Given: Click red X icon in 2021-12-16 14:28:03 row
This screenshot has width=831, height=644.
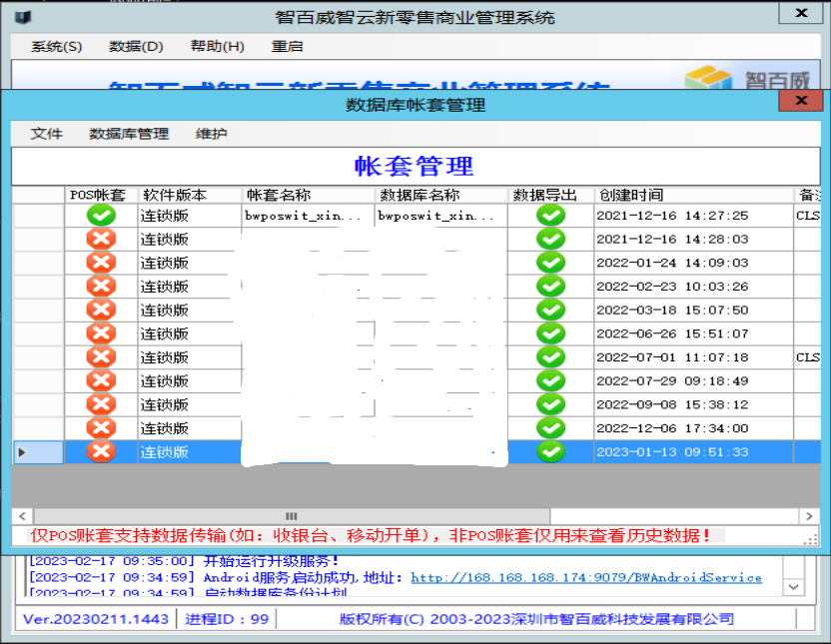Looking at the screenshot, I should coord(101,239).
